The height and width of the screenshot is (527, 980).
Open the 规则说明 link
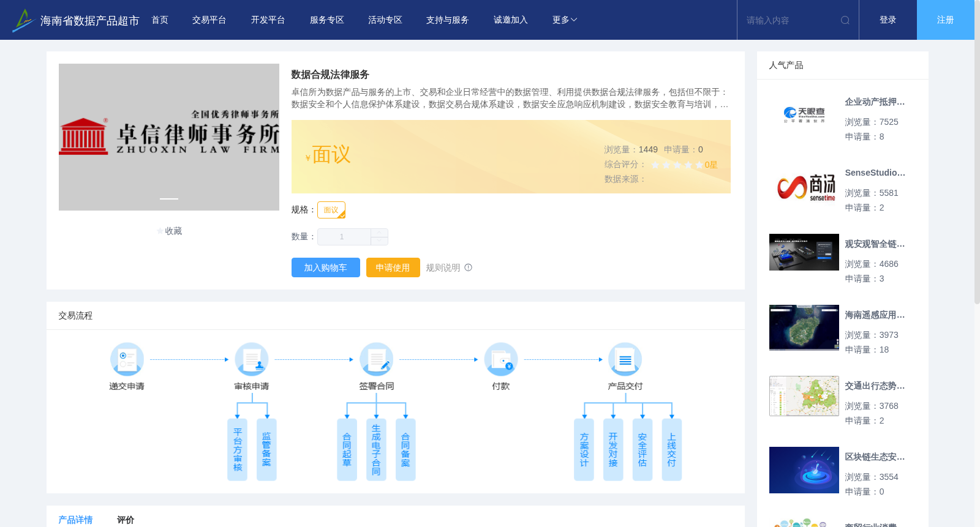(x=443, y=267)
